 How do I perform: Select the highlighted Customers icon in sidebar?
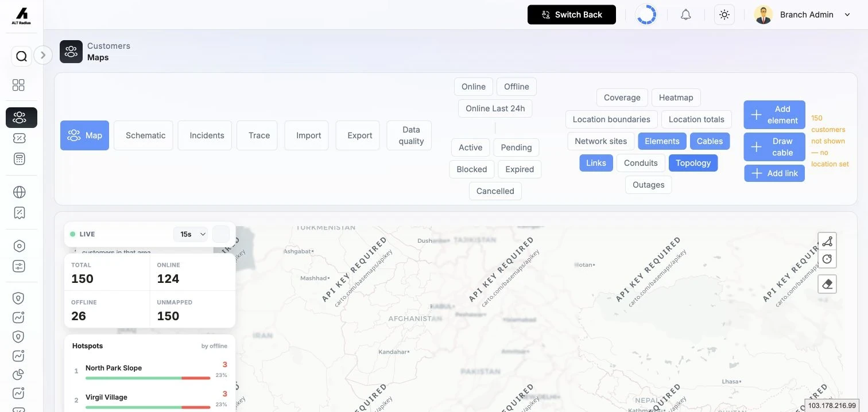tap(21, 118)
